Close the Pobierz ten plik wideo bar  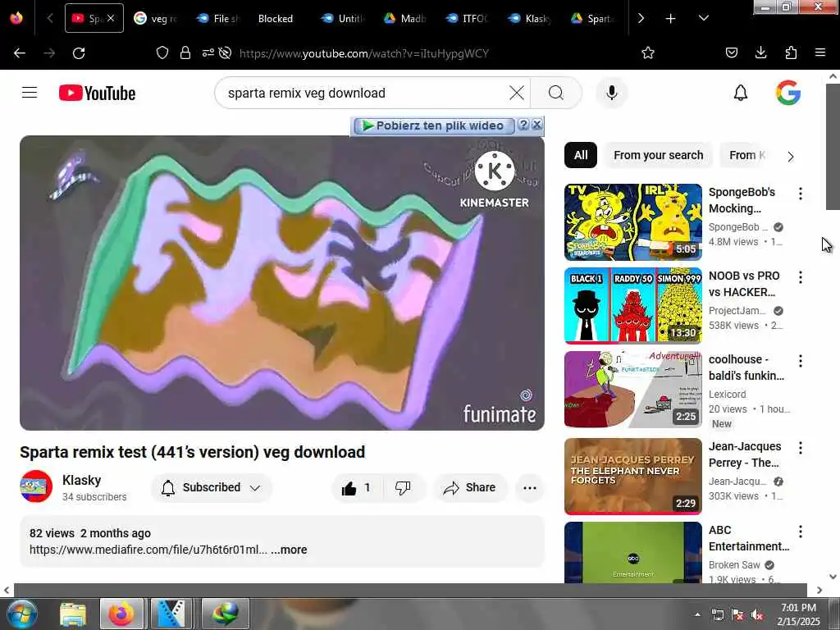click(536, 125)
